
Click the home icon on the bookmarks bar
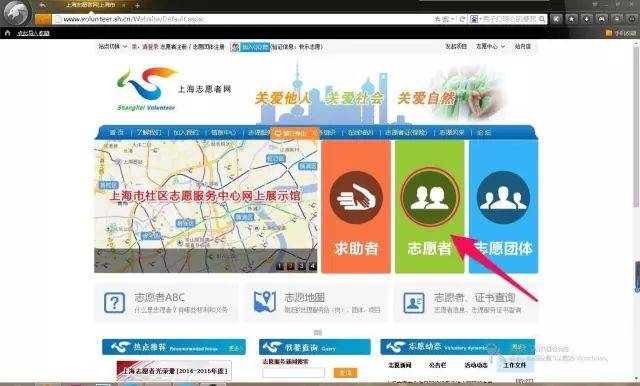pos(7,33)
